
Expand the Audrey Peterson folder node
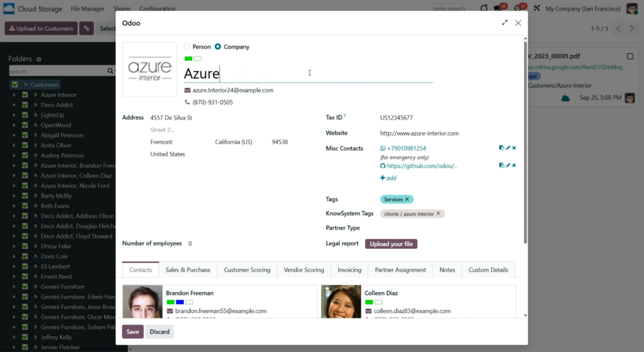pyautogui.click(x=14, y=155)
